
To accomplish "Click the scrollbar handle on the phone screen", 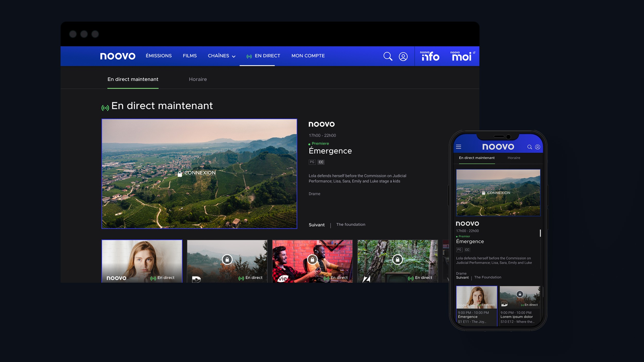I will [x=540, y=233].
